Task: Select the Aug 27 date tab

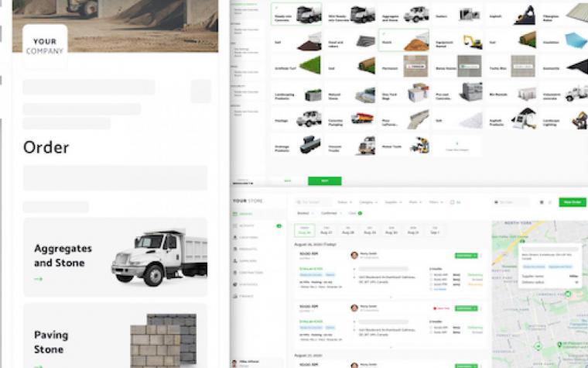Action: [326, 231]
